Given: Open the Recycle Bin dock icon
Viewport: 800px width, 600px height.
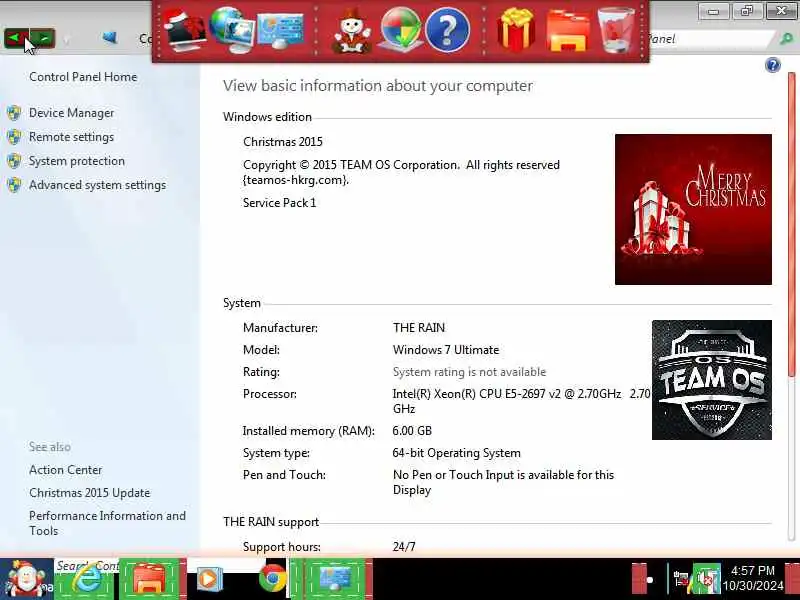Looking at the screenshot, I should point(615,30).
